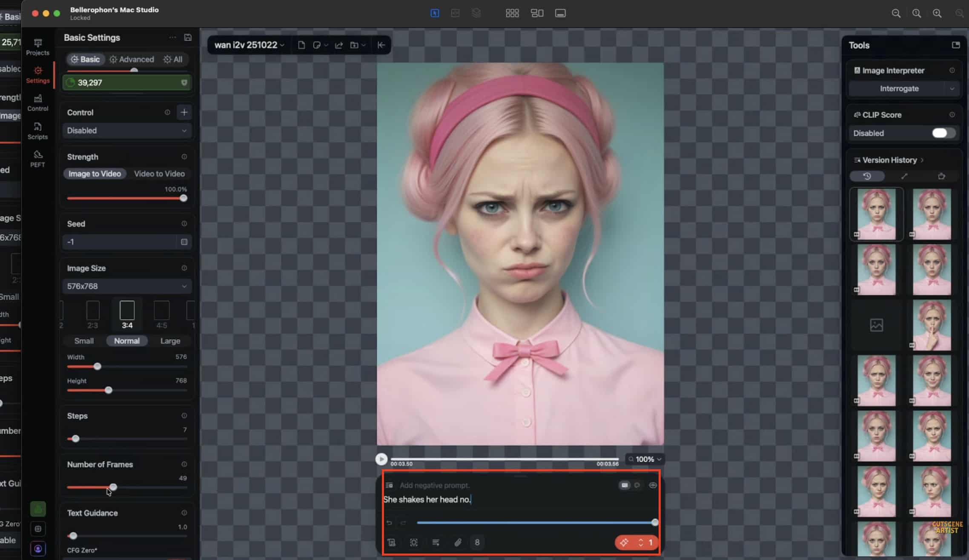Click the save icon beside Basic Settings
Image resolution: width=969 pixels, height=560 pixels.
click(x=188, y=37)
